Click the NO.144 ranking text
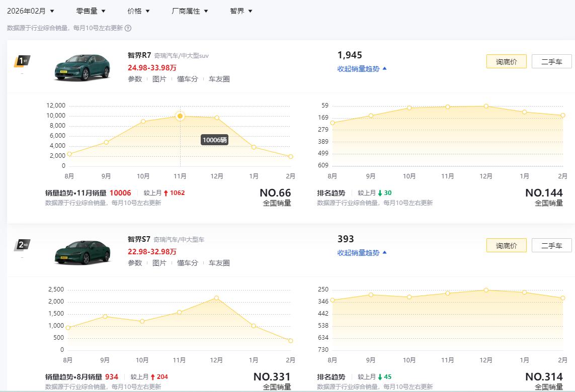 [544, 192]
